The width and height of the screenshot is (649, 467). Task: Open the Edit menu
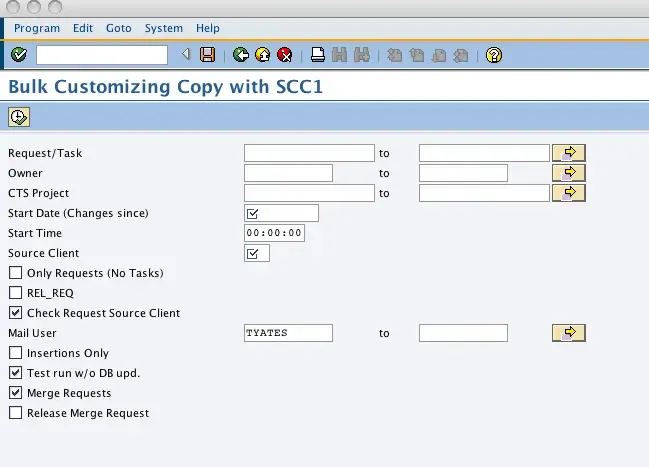[83, 28]
